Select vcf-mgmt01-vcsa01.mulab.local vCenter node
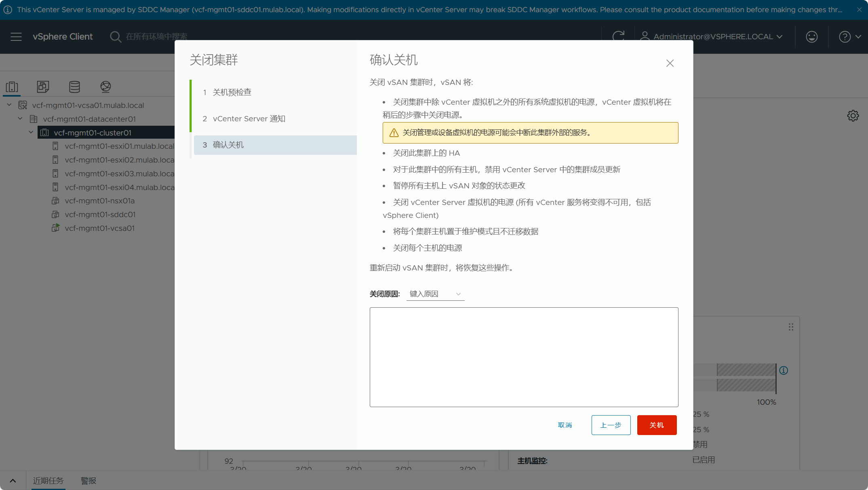This screenshot has height=490, width=868. point(88,106)
